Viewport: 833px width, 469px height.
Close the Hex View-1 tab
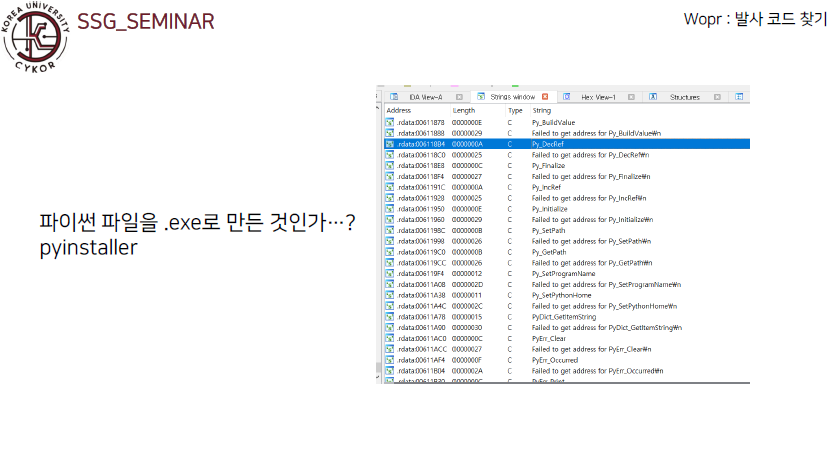pyautogui.click(x=631, y=97)
